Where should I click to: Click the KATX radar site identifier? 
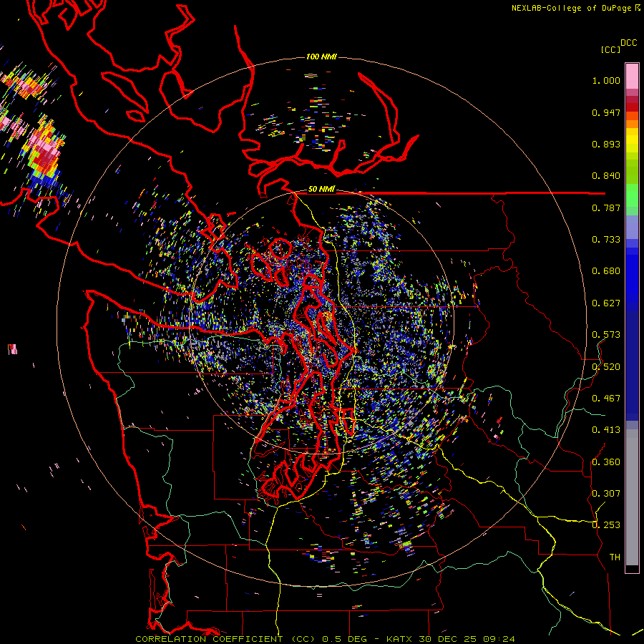point(401,639)
